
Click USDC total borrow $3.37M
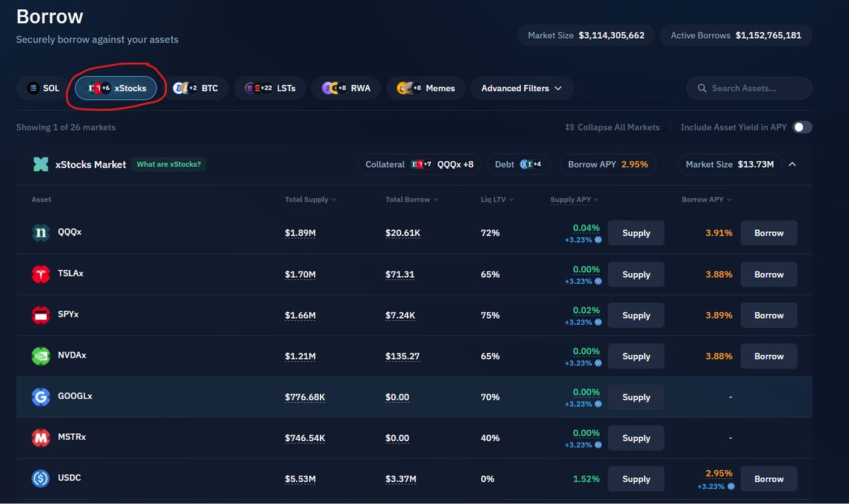401,479
